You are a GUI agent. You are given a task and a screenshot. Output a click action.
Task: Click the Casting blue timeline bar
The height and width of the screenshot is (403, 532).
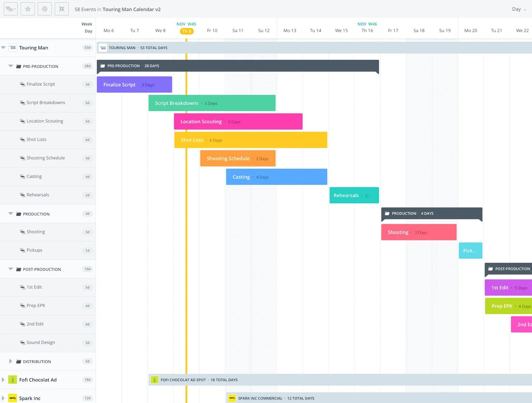(276, 177)
